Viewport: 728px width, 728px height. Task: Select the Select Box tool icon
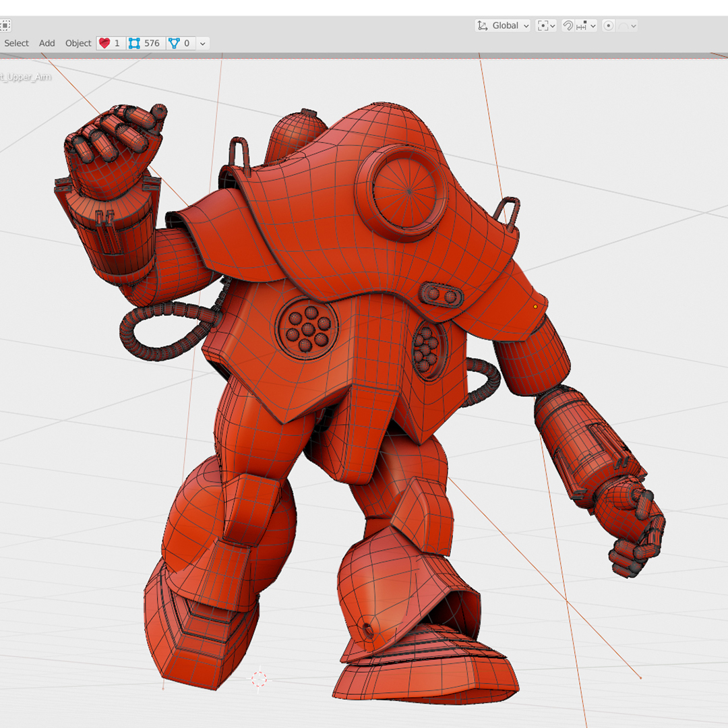point(5,26)
